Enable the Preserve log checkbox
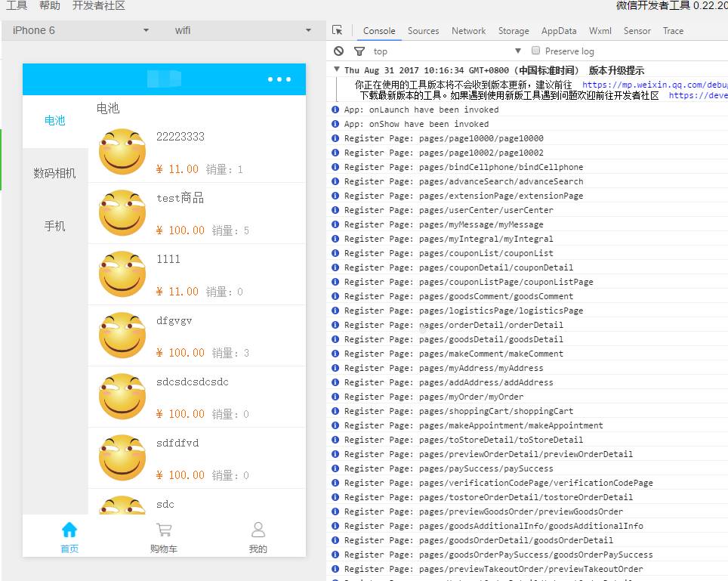This screenshot has height=581, width=728. click(536, 51)
